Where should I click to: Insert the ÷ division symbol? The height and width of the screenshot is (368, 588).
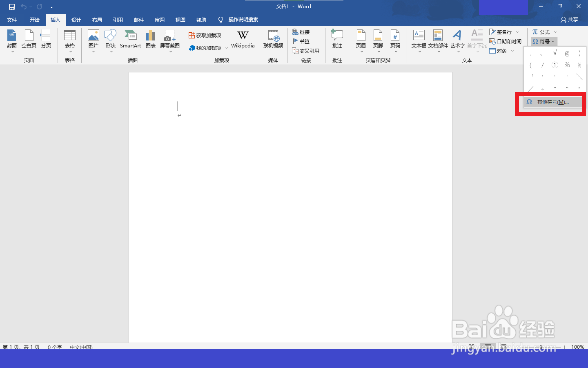pyautogui.click(x=543, y=89)
